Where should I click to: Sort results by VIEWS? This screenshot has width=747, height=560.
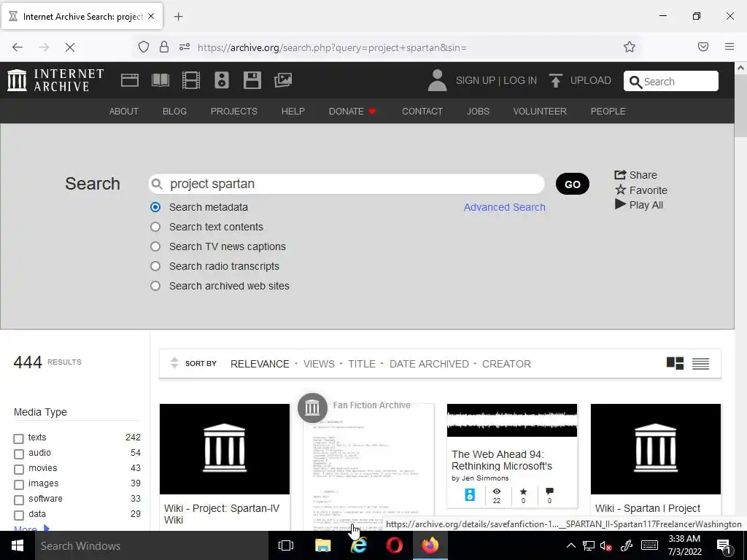pos(319,364)
